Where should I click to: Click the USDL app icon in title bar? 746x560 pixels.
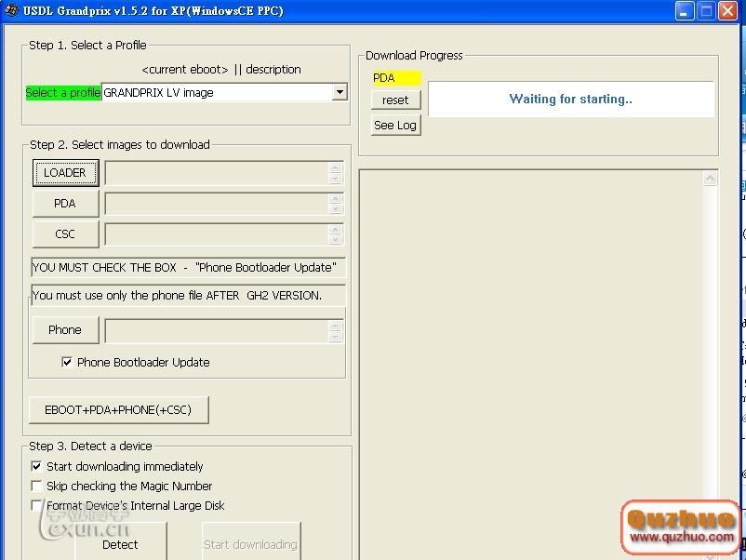tap(12, 10)
